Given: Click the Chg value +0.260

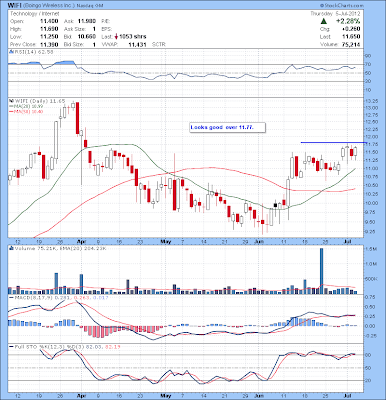Looking at the screenshot, I should [x=351, y=29].
